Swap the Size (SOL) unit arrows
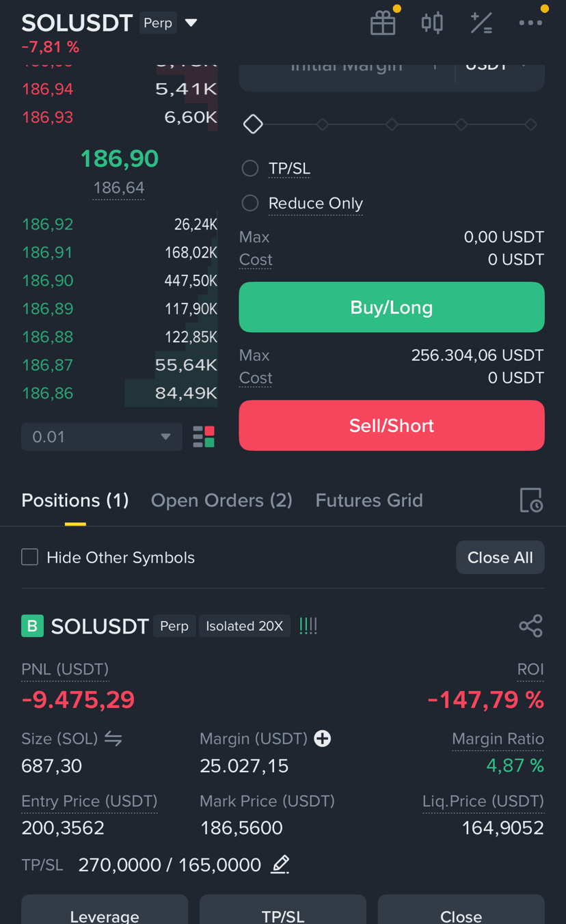This screenshot has height=924, width=566. click(113, 738)
